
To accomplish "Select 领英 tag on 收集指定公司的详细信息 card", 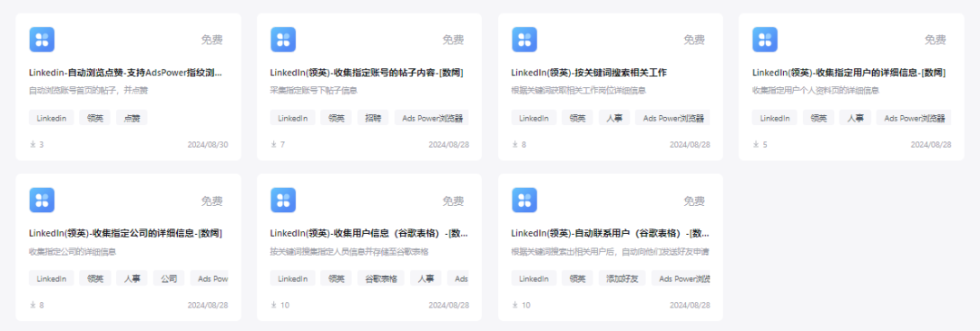I will (95, 277).
